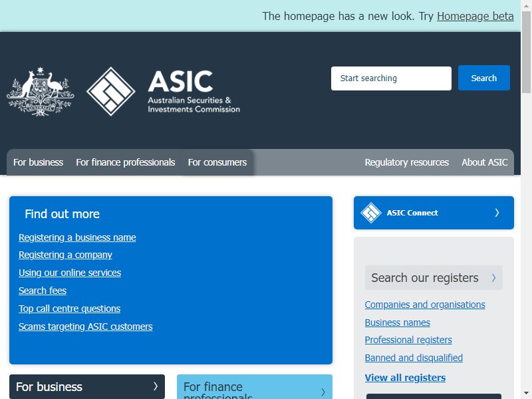This screenshot has height=399, width=532.
Task: Open the For consumers navigation menu
Action: tap(217, 162)
